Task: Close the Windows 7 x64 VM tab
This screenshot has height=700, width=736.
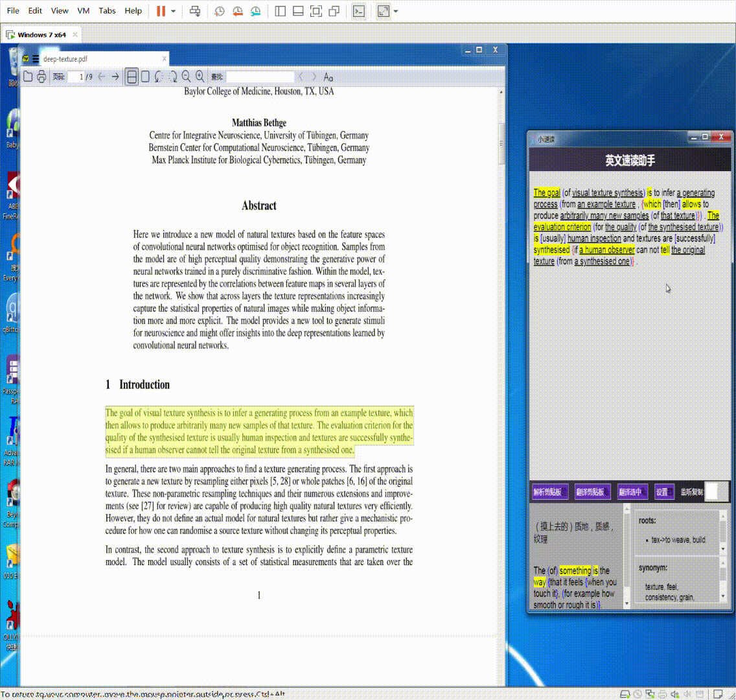Action: coord(75,35)
